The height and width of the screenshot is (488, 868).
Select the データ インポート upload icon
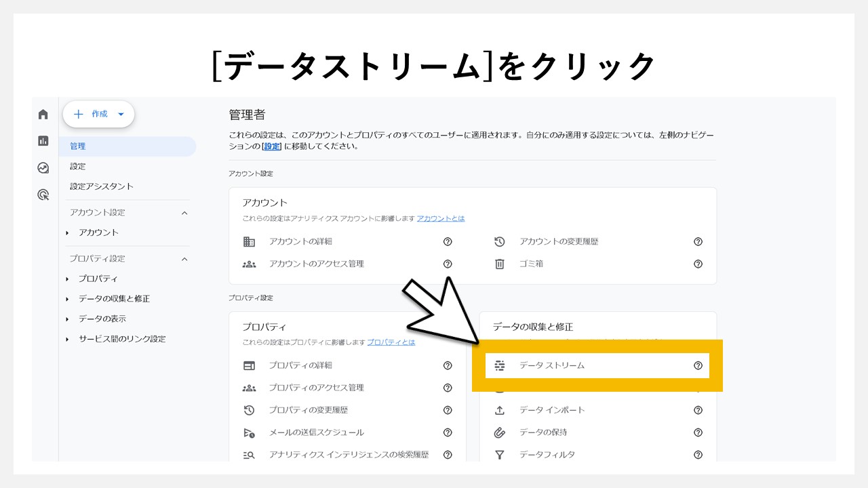[500, 410]
